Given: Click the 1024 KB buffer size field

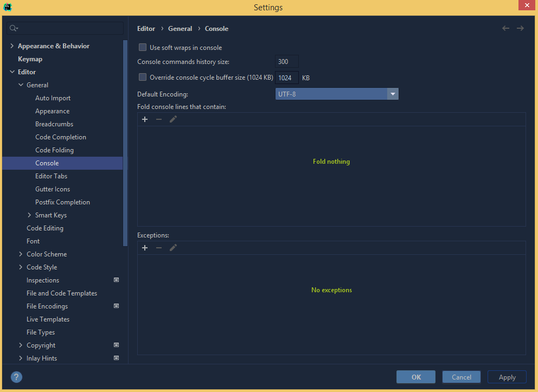Looking at the screenshot, I should [x=287, y=78].
